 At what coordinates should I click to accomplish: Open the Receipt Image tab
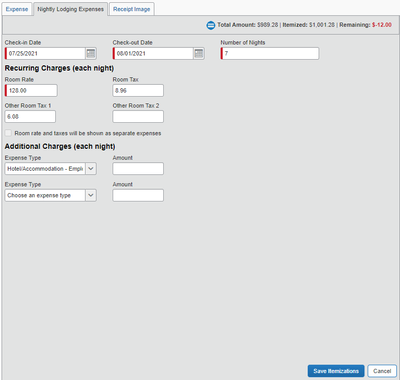pyautogui.click(x=132, y=9)
